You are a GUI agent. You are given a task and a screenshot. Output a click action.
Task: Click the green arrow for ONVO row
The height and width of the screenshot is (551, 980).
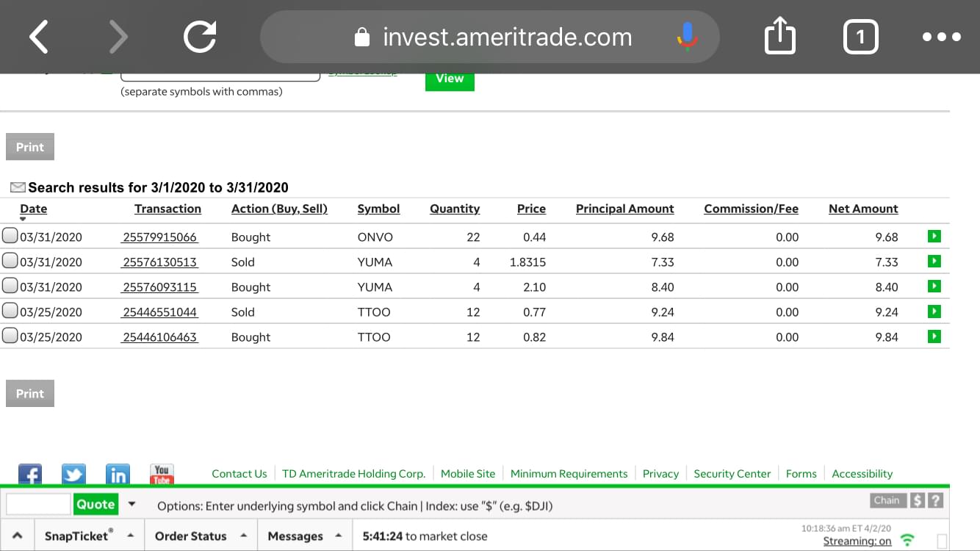(x=934, y=237)
